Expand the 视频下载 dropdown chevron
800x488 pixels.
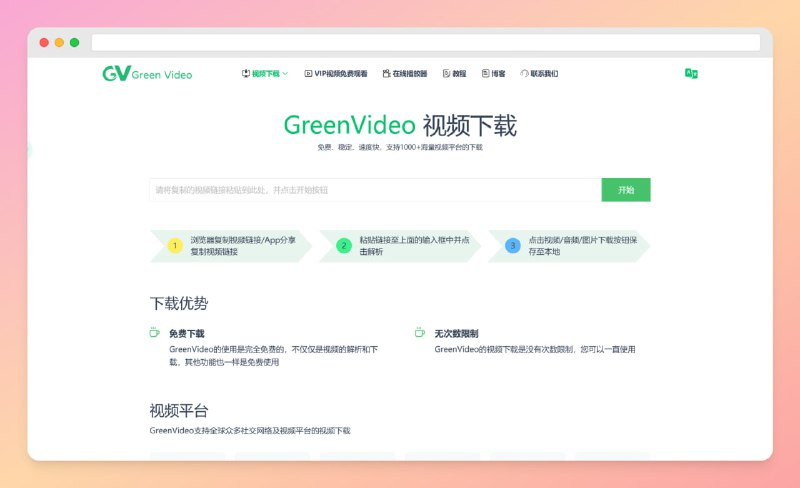coord(285,74)
